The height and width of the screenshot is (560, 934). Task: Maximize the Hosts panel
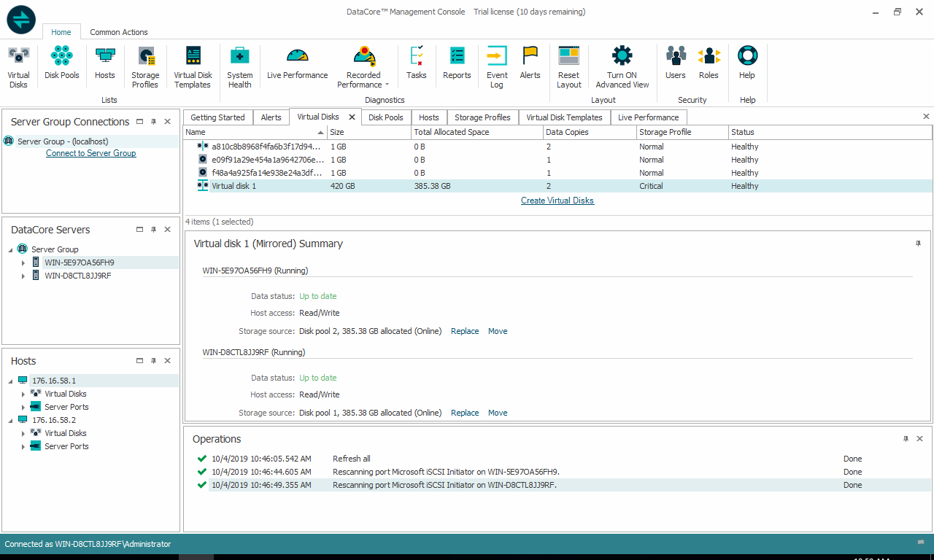(x=139, y=361)
